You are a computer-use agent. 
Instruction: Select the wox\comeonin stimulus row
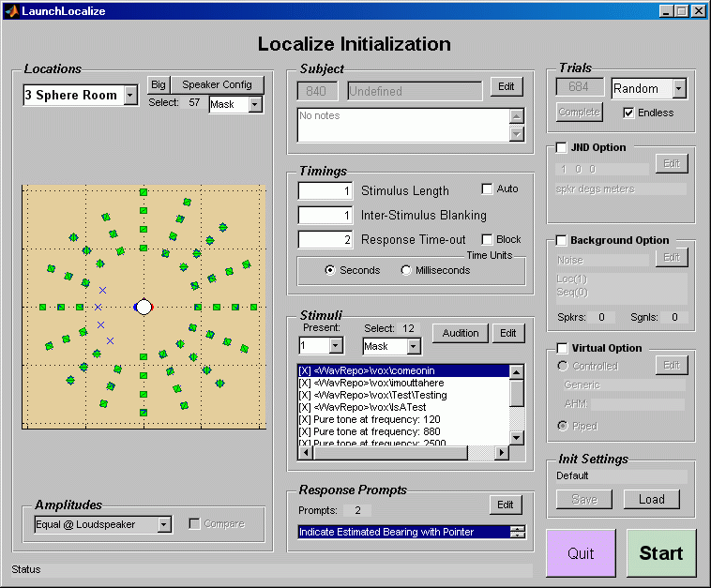(x=403, y=370)
